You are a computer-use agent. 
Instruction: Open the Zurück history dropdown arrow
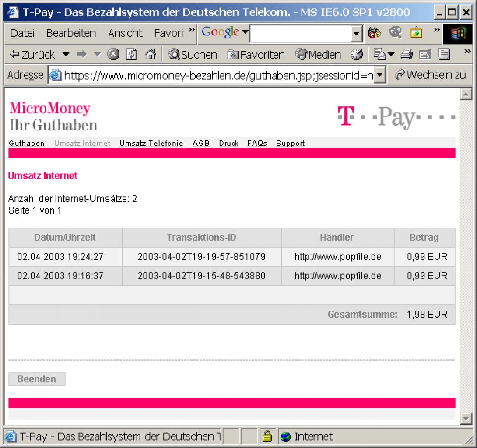pos(65,54)
